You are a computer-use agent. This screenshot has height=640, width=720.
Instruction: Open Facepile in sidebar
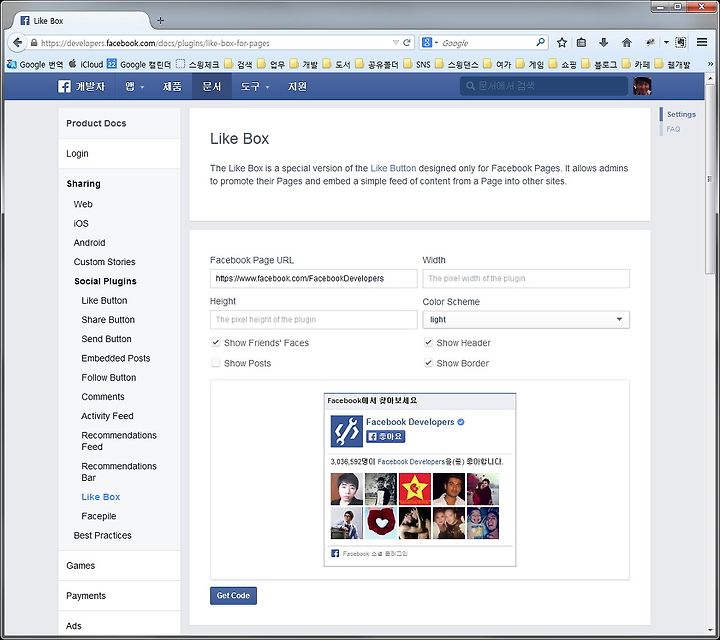tap(99, 516)
